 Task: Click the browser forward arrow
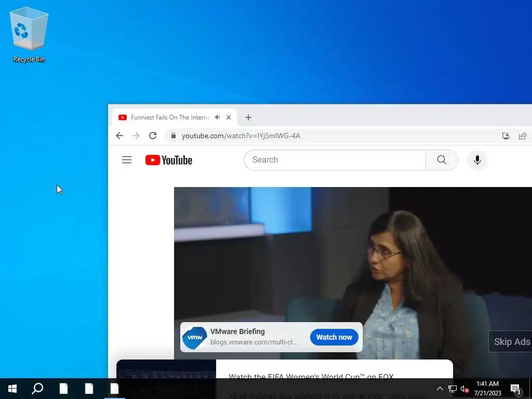pos(136,136)
